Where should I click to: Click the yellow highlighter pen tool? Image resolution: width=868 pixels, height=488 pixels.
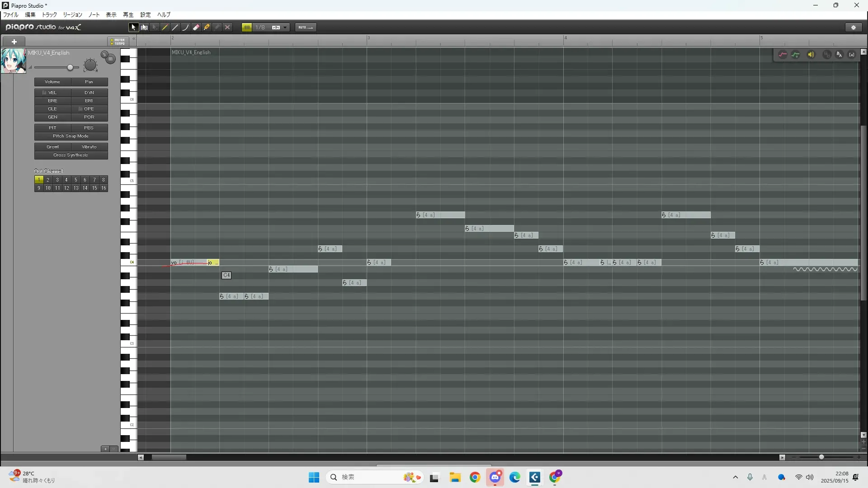point(207,28)
